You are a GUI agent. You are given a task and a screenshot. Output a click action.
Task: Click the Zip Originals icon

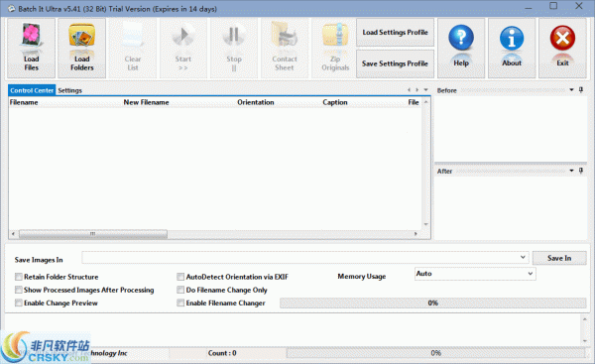tap(335, 48)
